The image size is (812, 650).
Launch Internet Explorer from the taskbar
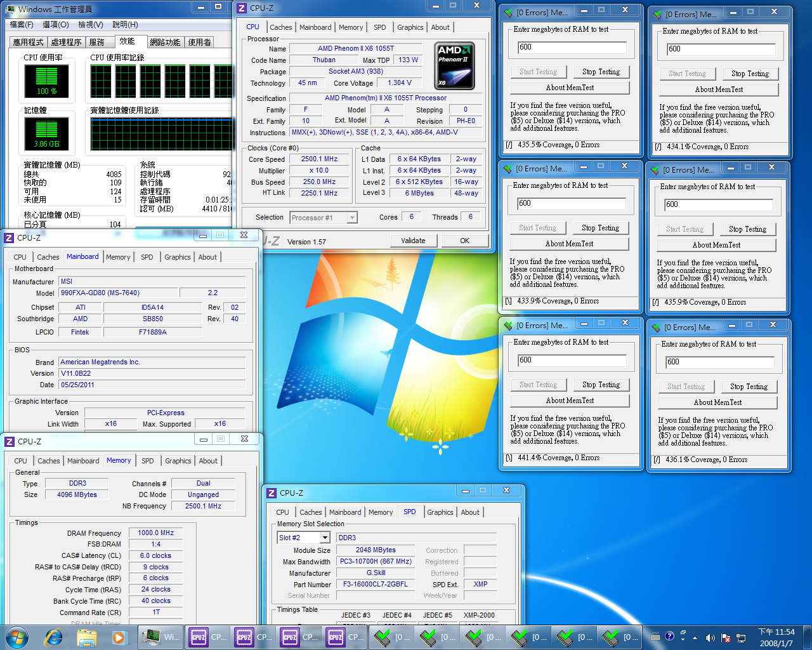[x=54, y=637]
